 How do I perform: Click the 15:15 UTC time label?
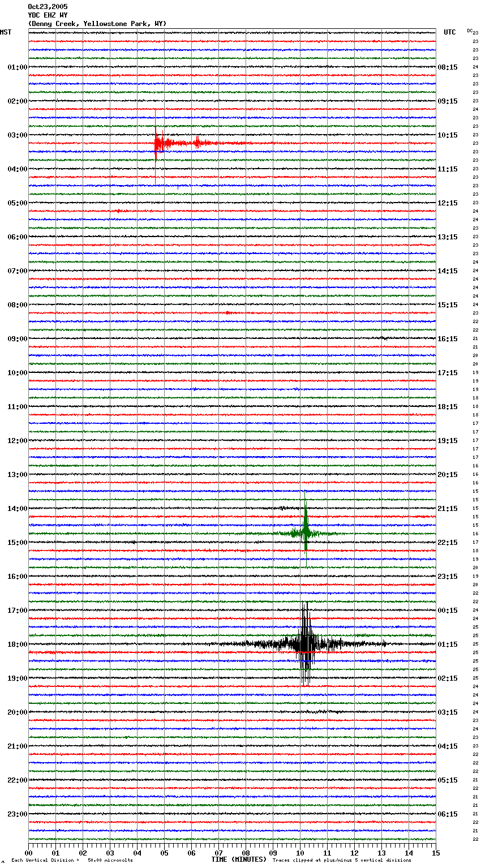click(x=448, y=305)
